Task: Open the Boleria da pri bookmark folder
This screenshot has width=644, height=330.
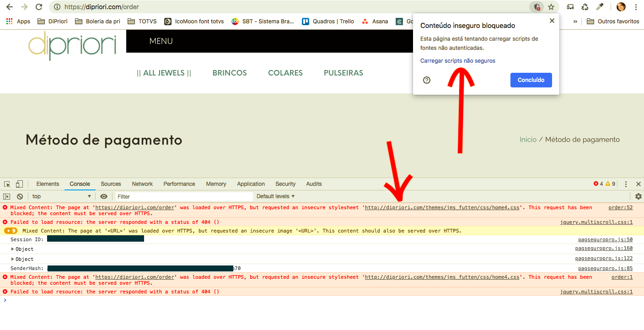Action: point(97,21)
